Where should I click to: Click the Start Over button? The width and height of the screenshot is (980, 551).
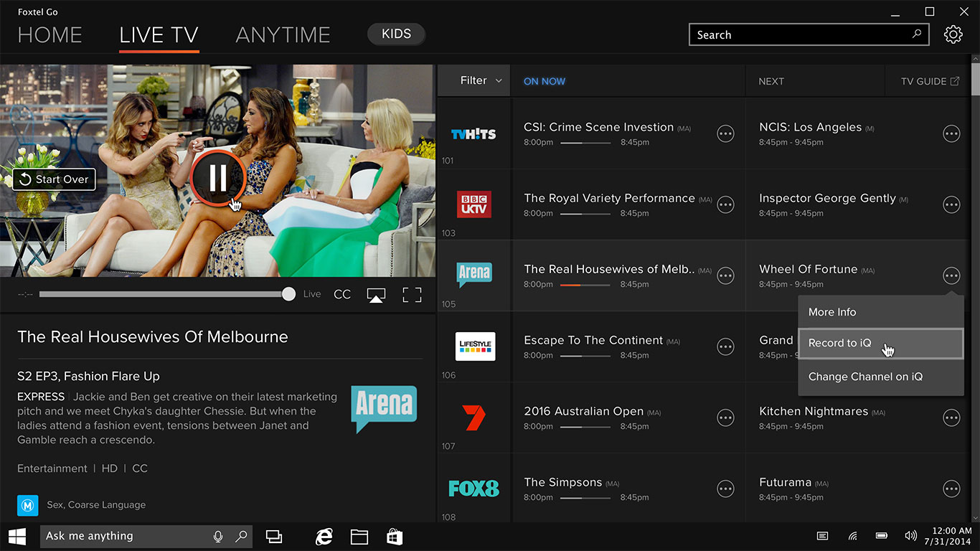(54, 179)
